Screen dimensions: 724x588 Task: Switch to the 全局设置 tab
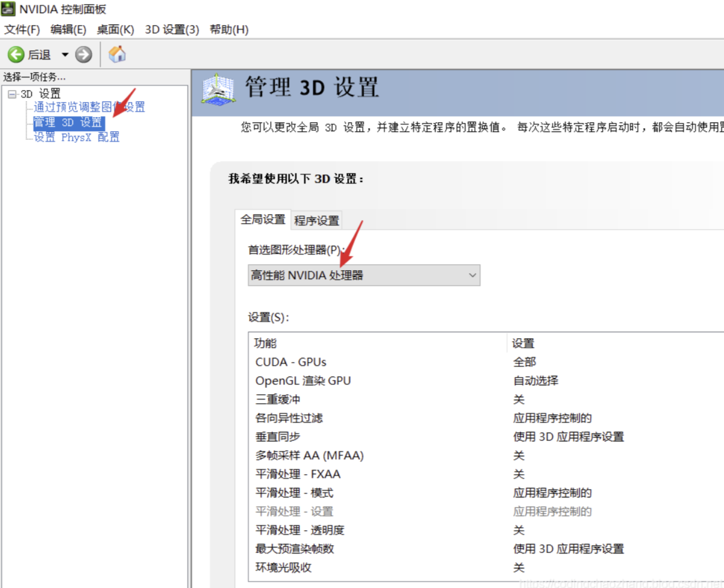click(x=263, y=219)
